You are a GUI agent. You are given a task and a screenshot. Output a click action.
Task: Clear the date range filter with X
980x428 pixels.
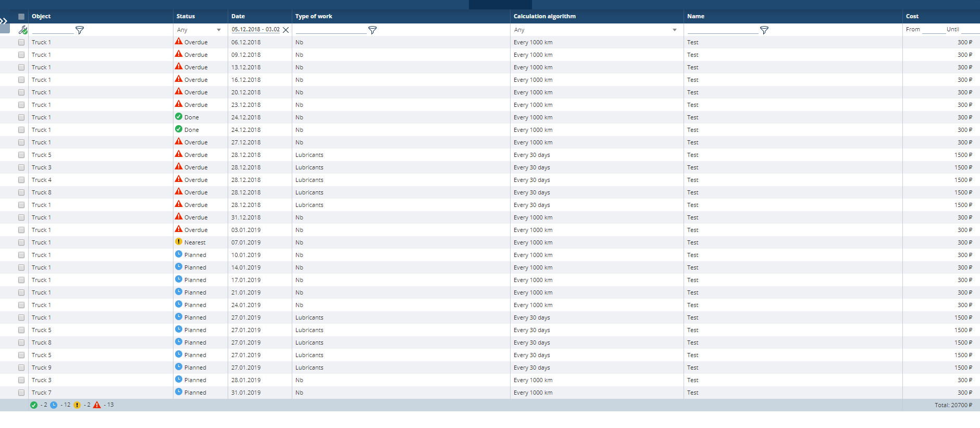(x=286, y=30)
